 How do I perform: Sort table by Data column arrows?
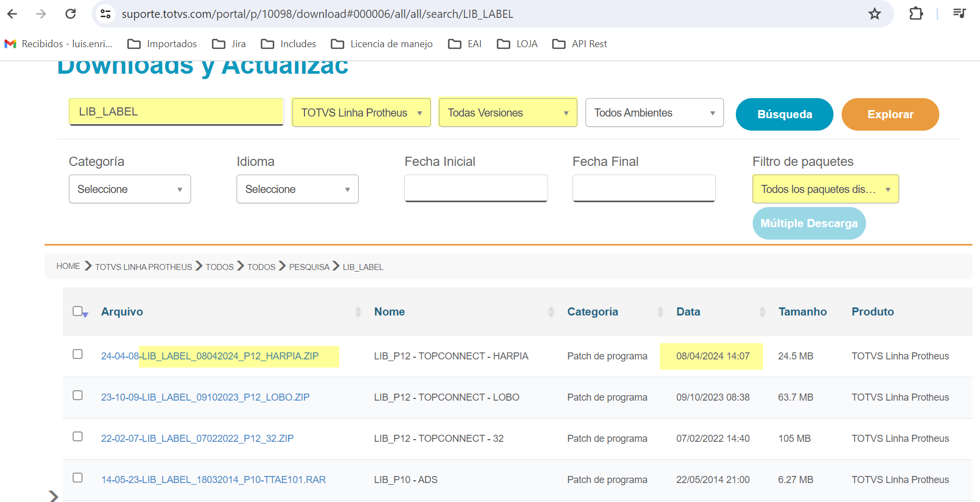[x=762, y=312]
